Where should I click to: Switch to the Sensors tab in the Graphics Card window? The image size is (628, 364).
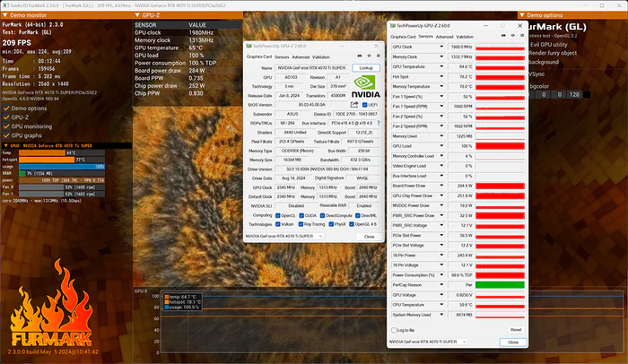click(282, 56)
